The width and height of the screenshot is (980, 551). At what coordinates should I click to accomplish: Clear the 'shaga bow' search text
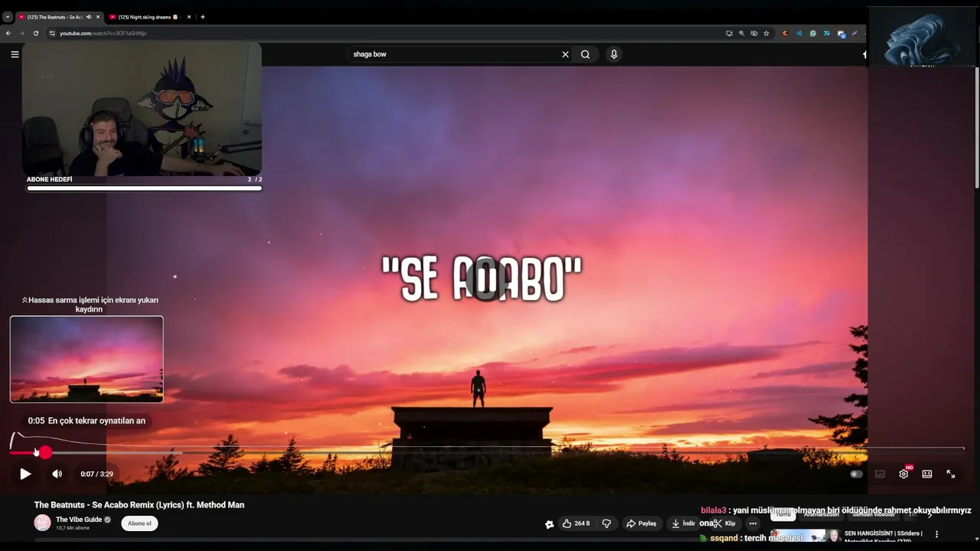565,54
